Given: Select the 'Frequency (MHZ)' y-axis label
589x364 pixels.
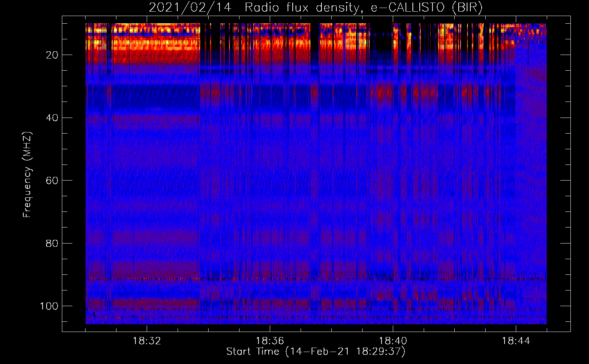Looking at the screenshot, I should coord(27,174).
